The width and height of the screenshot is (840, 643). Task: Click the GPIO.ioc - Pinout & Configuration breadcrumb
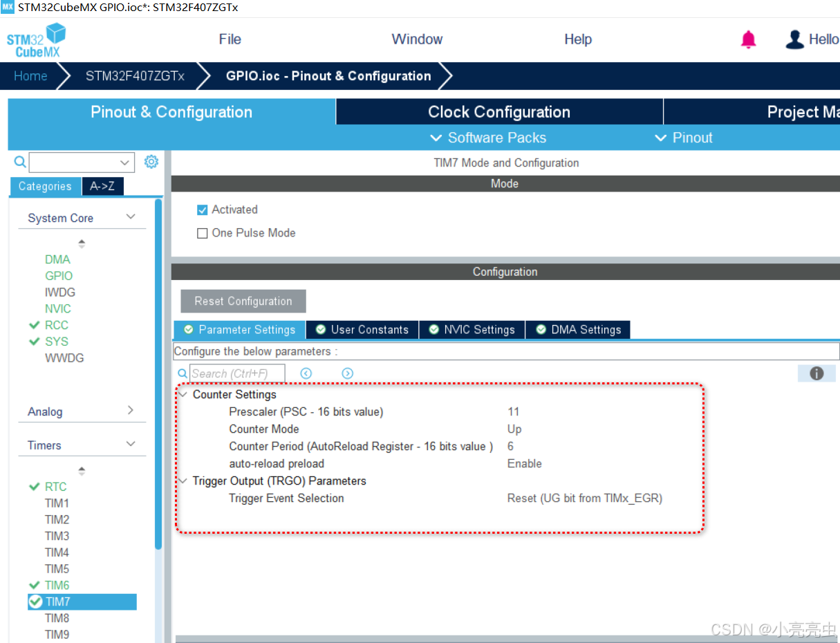click(328, 76)
